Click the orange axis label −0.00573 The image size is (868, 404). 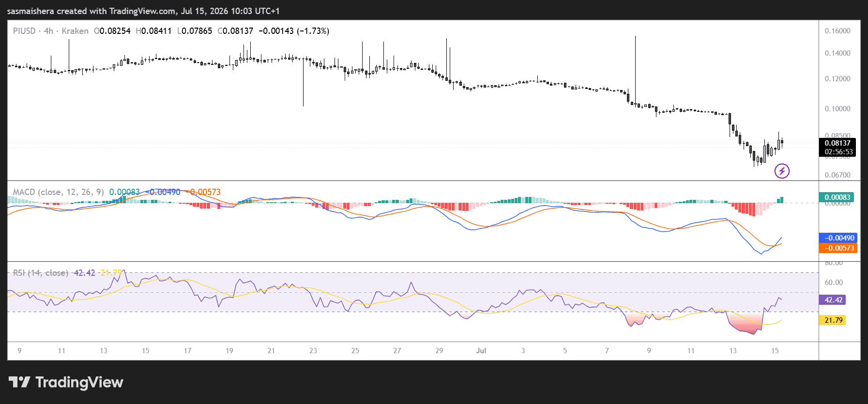click(838, 248)
